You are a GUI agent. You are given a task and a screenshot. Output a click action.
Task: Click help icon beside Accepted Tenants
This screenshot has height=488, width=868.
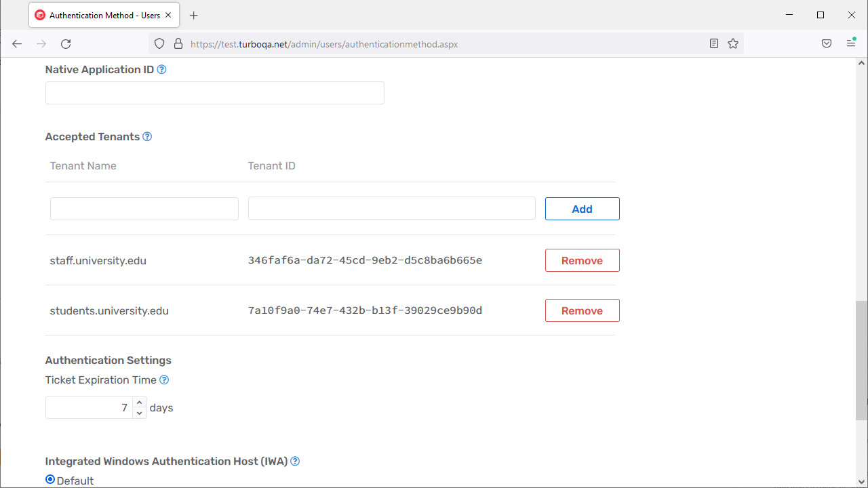[147, 136]
